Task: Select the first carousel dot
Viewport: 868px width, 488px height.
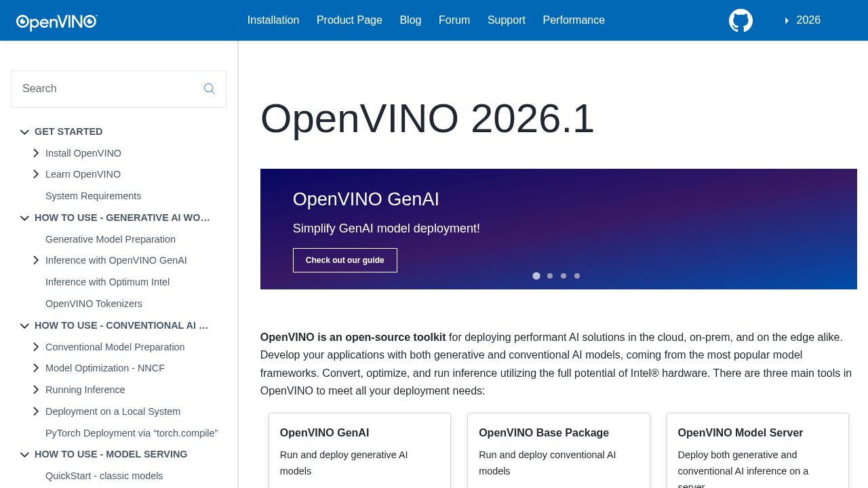Action: (536, 276)
